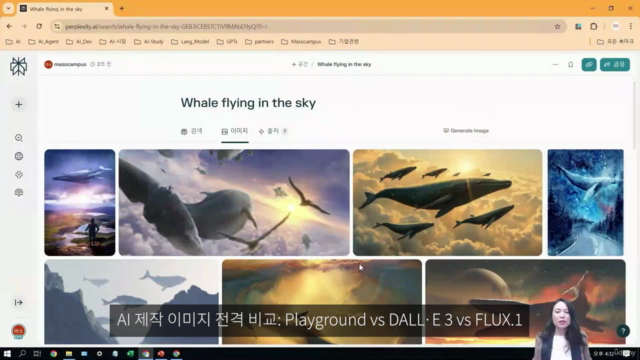Open golden sky whale pod image
This screenshot has width=640, height=360.
point(447,202)
